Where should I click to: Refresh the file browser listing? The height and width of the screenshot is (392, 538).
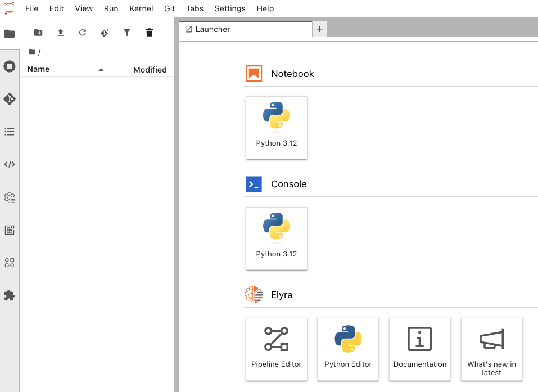coord(83,33)
